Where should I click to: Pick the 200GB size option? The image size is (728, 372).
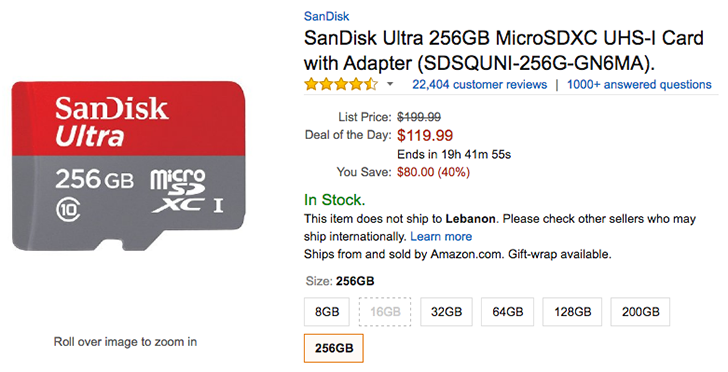(640, 312)
